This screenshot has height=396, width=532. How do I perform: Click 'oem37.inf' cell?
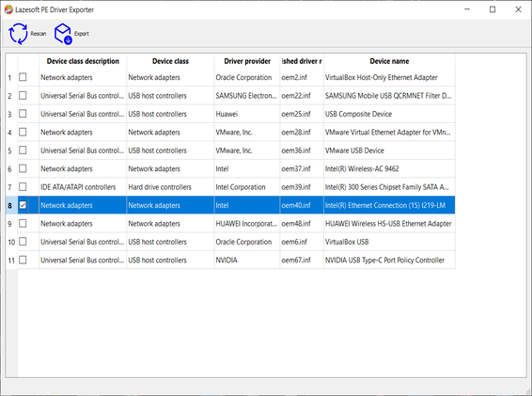pyautogui.click(x=302, y=168)
